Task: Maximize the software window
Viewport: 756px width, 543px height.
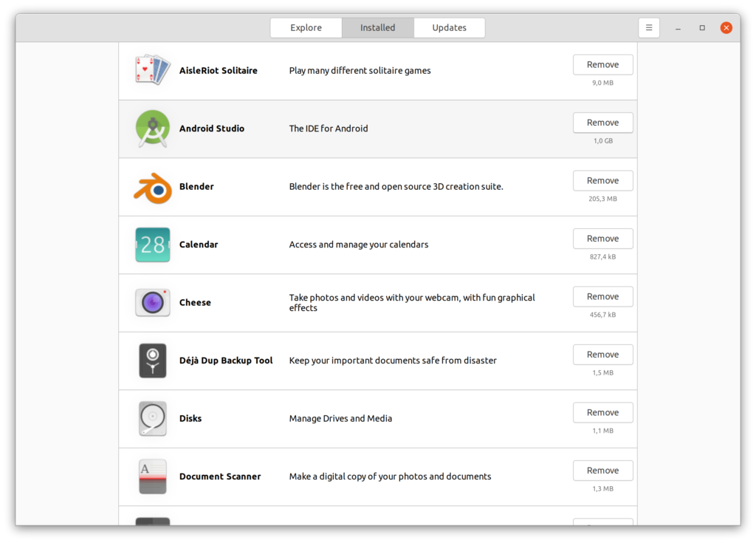Action: [x=702, y=28]
